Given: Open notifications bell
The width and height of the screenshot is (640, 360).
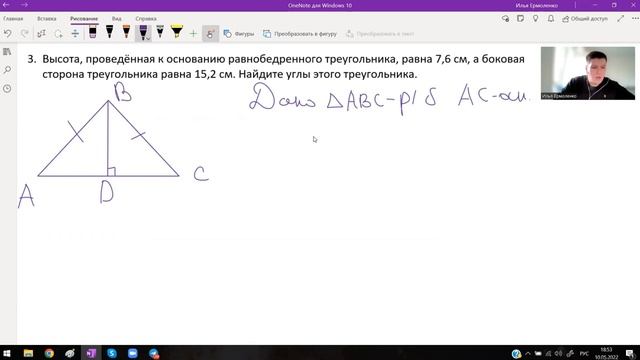Looking at the screenshot, I should pos(551,19).
